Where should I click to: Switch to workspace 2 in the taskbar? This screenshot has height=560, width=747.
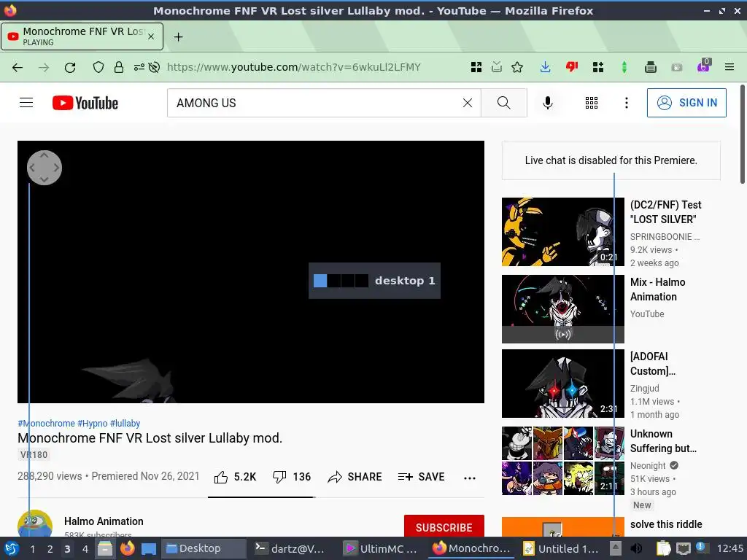50,549
